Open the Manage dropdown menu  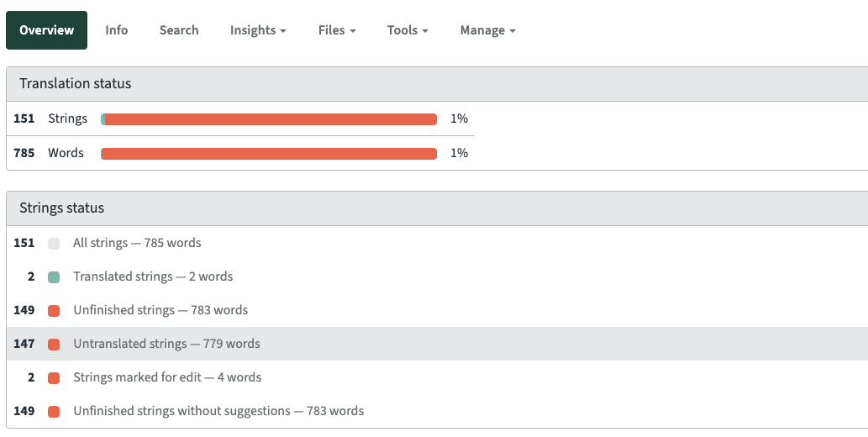pos(487,30)
